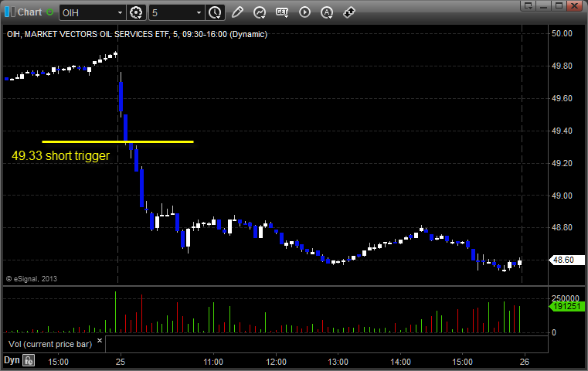
Task: Click the detach window icon
Action: pyautogui.click(x=529, y=5)
